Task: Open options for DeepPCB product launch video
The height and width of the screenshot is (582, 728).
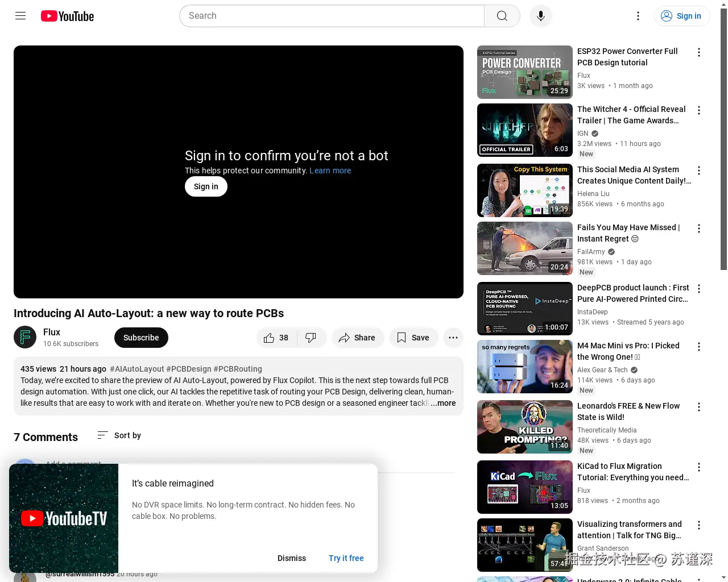Action: [699, 289]
